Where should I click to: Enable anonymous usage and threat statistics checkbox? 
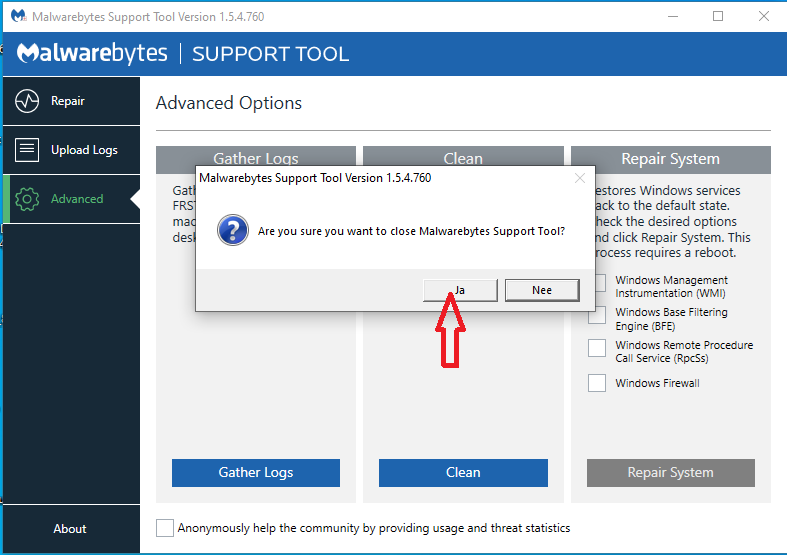pos(165,528)
